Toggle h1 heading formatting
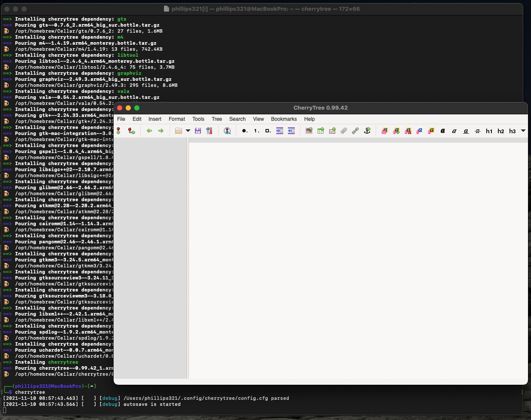 tap(489, 131)
